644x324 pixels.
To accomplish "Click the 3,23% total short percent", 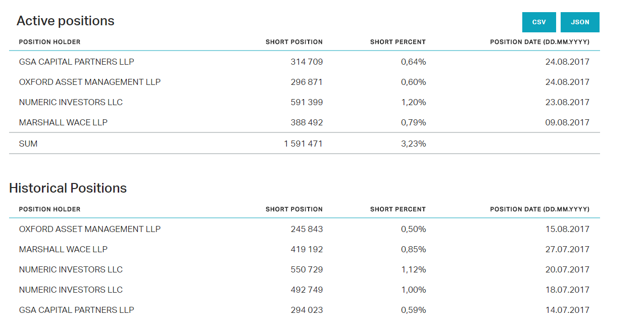I will [413, 144].
